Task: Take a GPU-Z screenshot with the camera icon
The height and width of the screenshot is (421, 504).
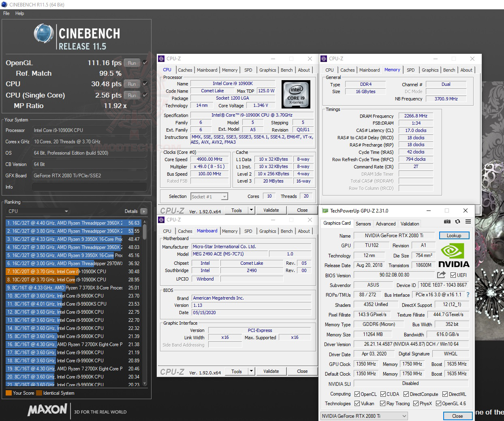Action: tap(447, 221)
